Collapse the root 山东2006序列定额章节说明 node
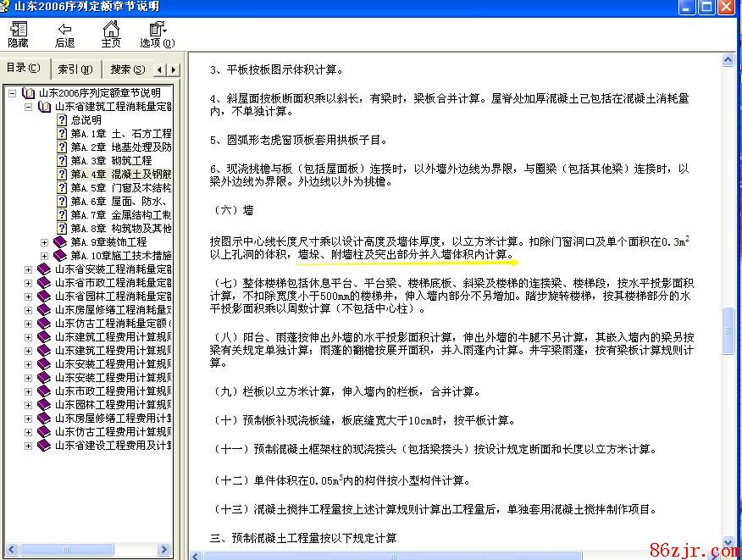 click(x=13, y=93)
